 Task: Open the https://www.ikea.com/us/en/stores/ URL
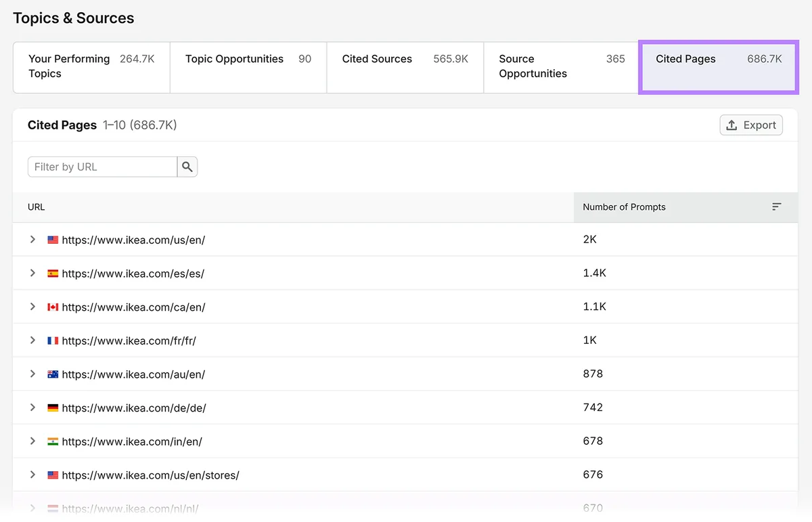[x=150, y=475]
